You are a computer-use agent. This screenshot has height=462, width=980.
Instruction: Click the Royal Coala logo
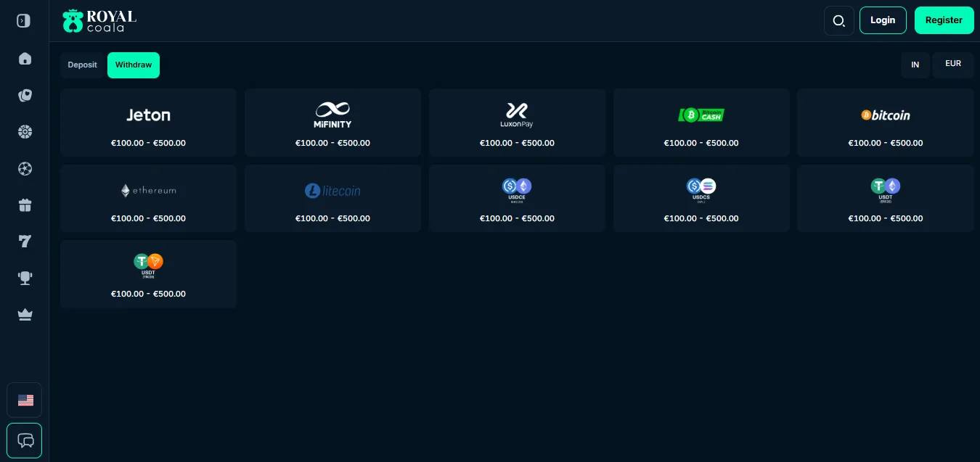coord(99,20)
